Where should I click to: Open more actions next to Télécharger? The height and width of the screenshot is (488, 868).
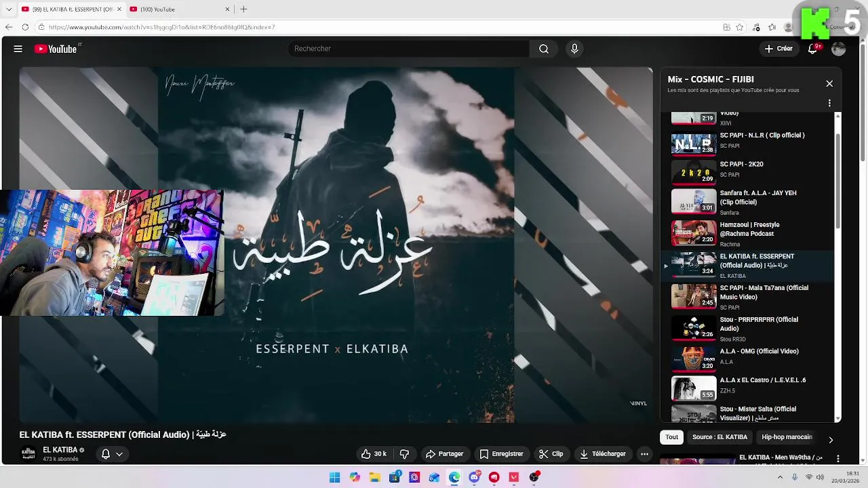click(644, 454)
